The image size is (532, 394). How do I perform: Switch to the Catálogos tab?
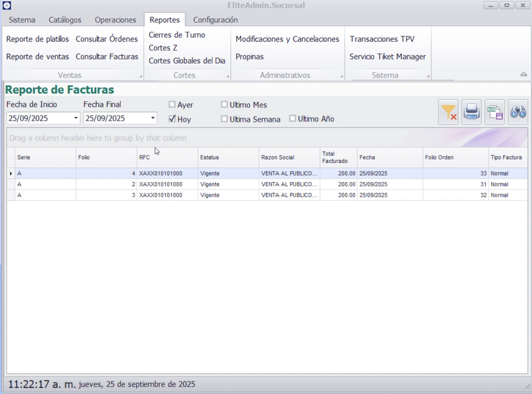coord(65,20)
